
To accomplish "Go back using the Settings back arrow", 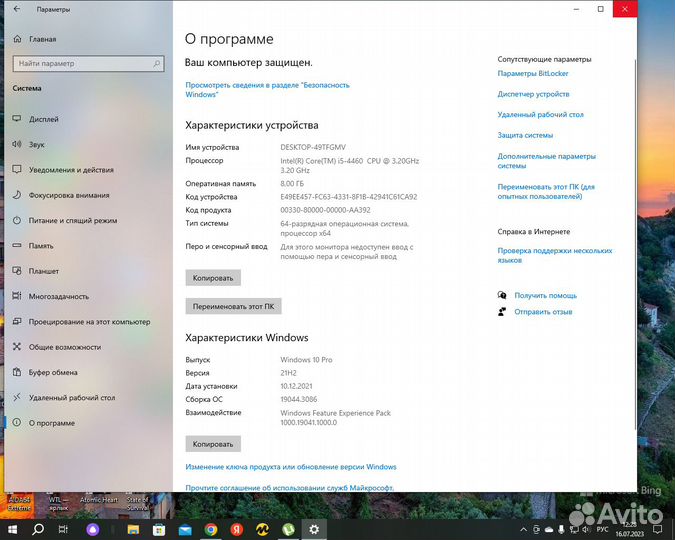I will [x=17, y=9].
